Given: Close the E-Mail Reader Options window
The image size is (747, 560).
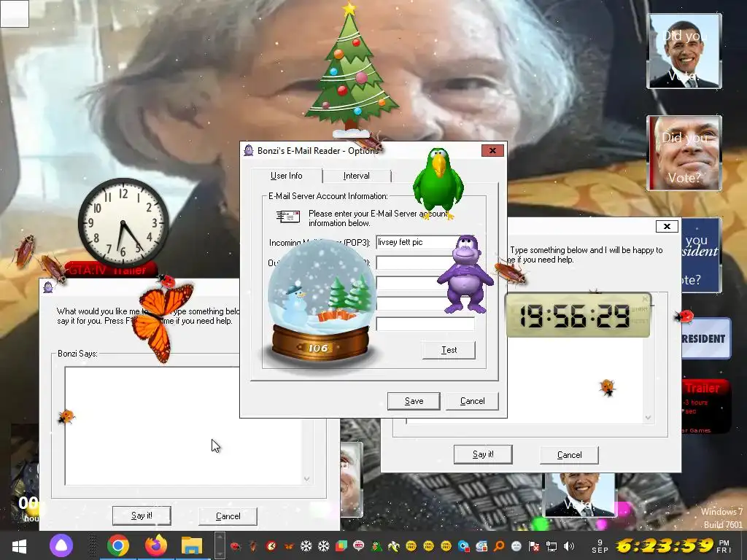Looking at the screenshot, I should coord(492,150).
